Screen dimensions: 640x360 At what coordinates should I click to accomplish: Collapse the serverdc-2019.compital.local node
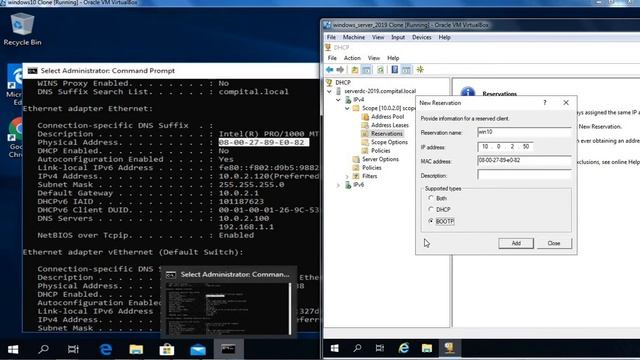pyautogui.click(x=329, y=91)
